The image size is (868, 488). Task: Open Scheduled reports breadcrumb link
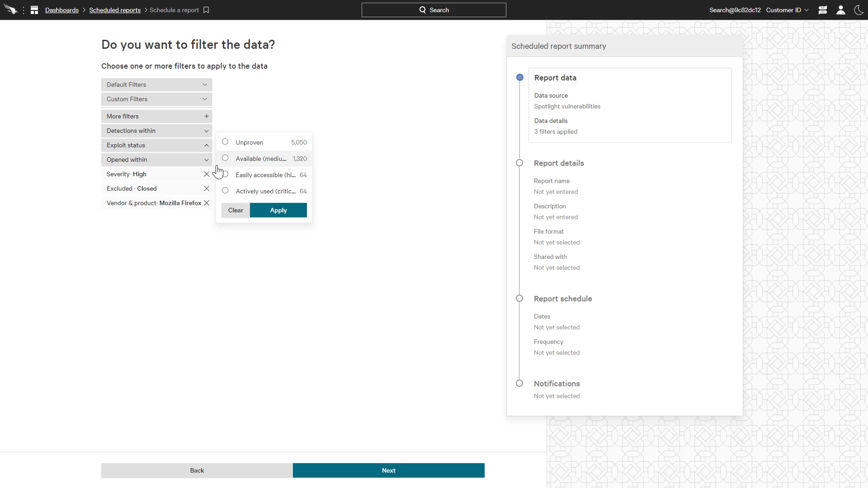[x=115, y=10]
